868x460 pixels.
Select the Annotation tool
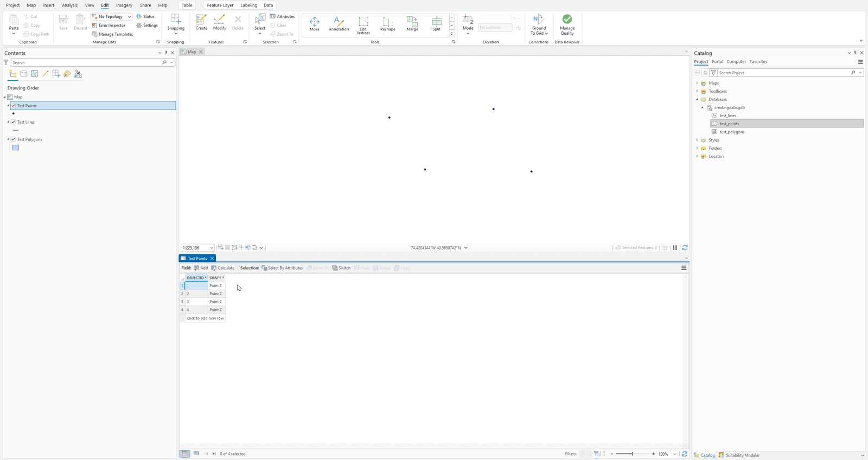pos(339,24)
